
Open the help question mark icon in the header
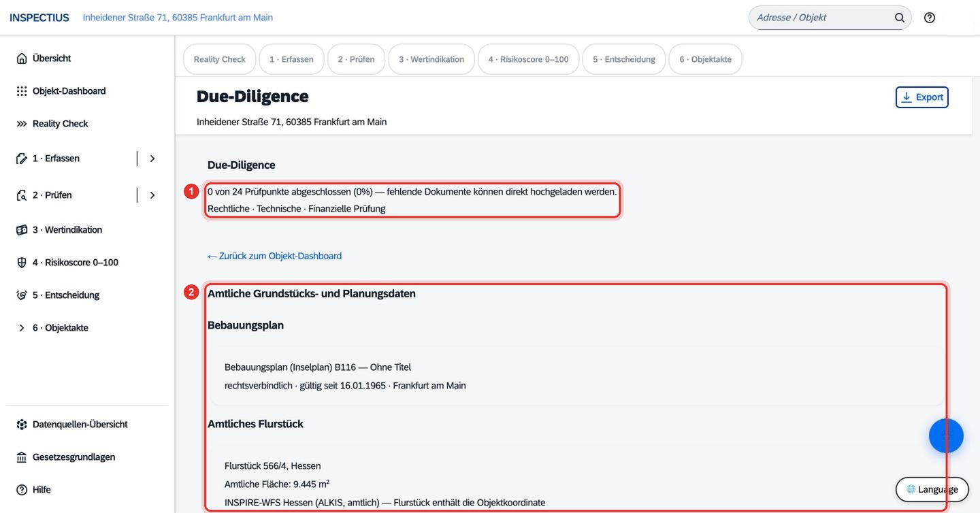(930, 18)
